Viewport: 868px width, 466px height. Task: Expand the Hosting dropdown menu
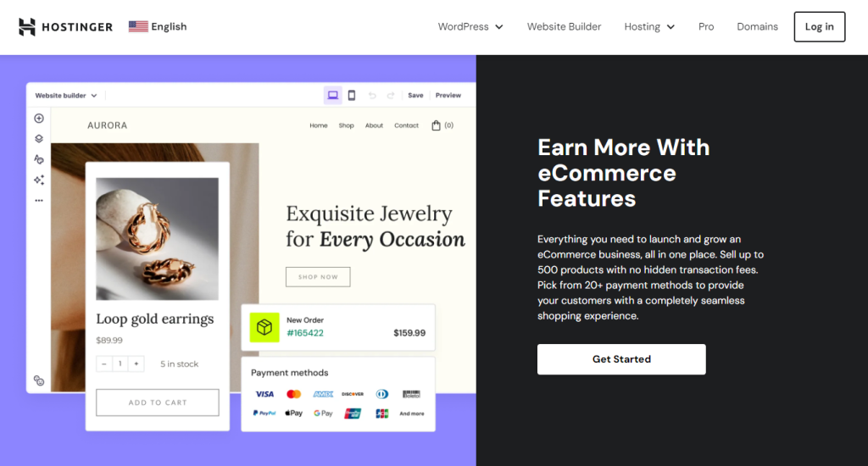[x=649, y=27]
